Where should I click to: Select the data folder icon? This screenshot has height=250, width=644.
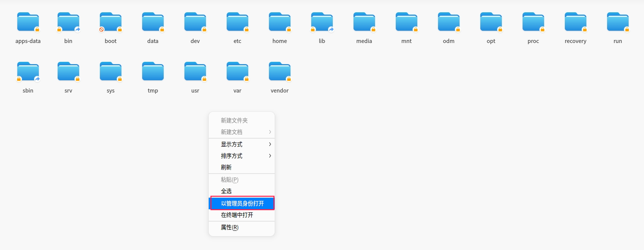pyautogui.click(x=153, y=22)
